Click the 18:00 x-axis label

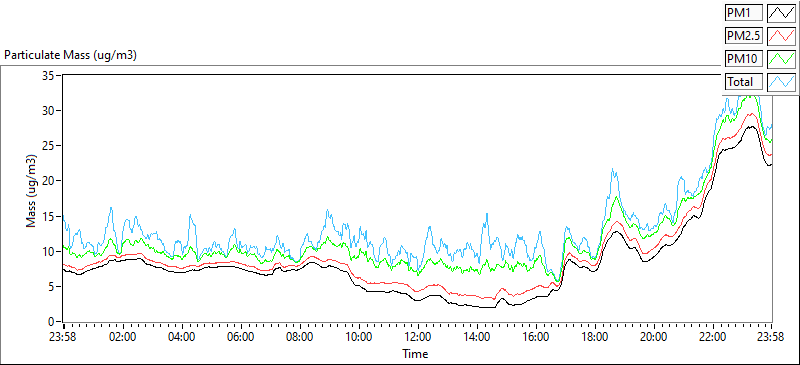click(595, 337)
